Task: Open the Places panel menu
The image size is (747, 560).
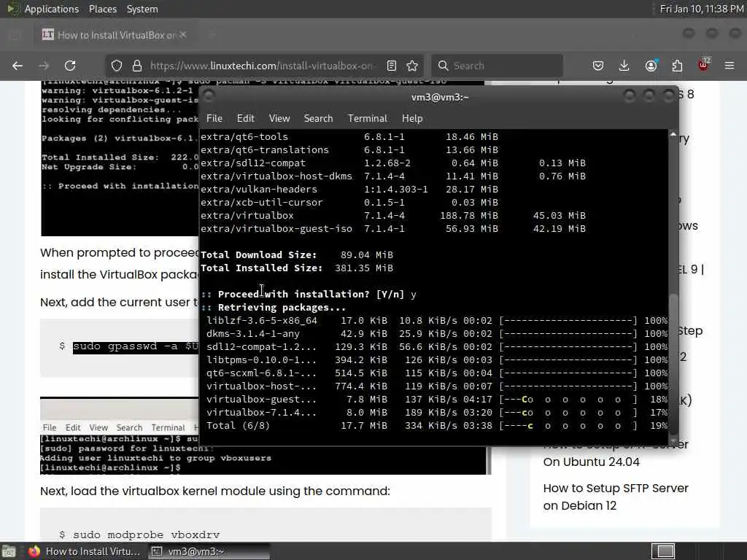Action: tap(103, 9)
